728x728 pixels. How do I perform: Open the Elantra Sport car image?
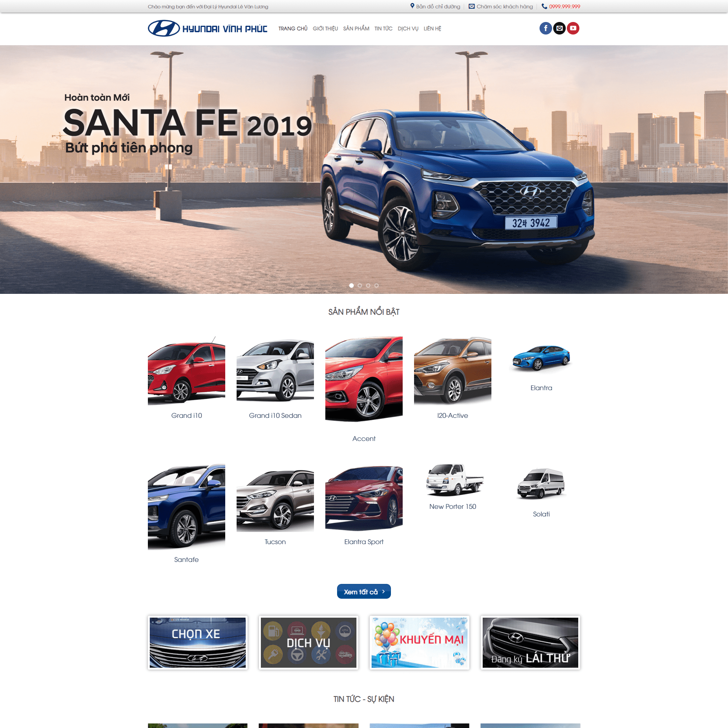364,498
